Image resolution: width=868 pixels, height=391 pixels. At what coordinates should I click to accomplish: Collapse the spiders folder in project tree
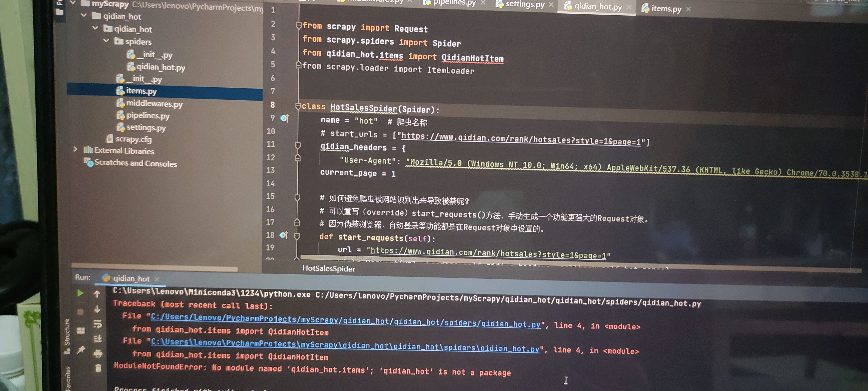click(106, 41)
